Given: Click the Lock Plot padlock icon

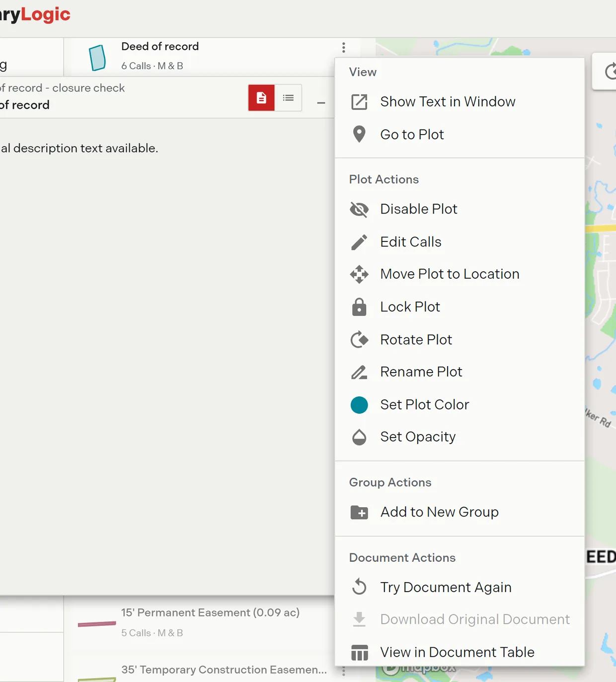Looking at the screenshot, I should pos(359,307).
